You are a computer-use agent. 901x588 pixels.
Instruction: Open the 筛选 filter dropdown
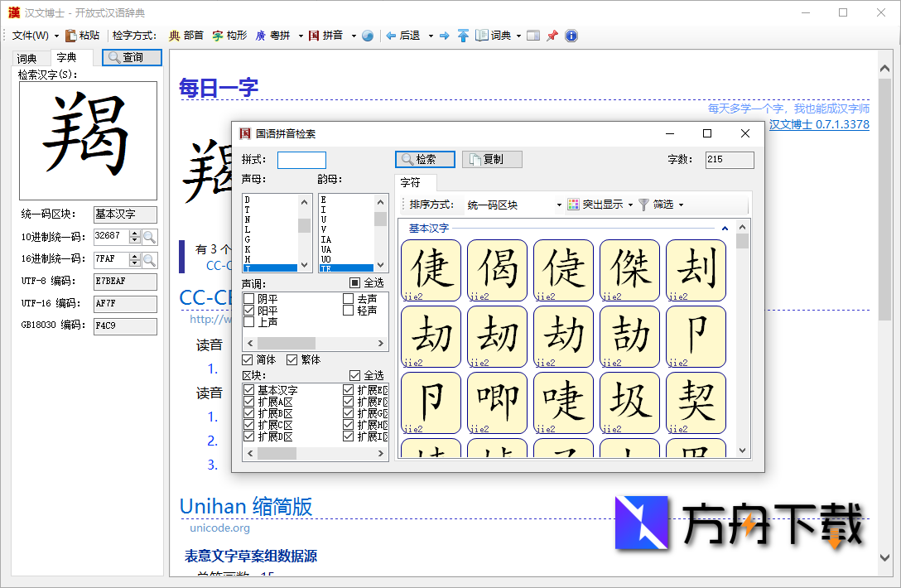(x=668, y=205)
